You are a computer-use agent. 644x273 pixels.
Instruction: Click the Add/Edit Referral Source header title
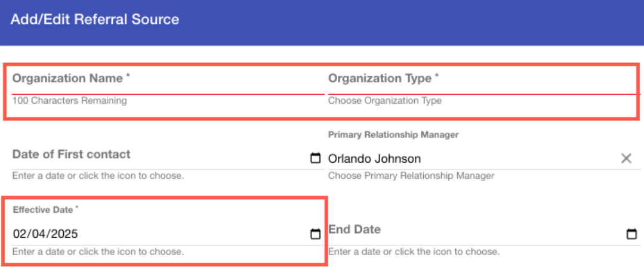[x=95, y=19]
